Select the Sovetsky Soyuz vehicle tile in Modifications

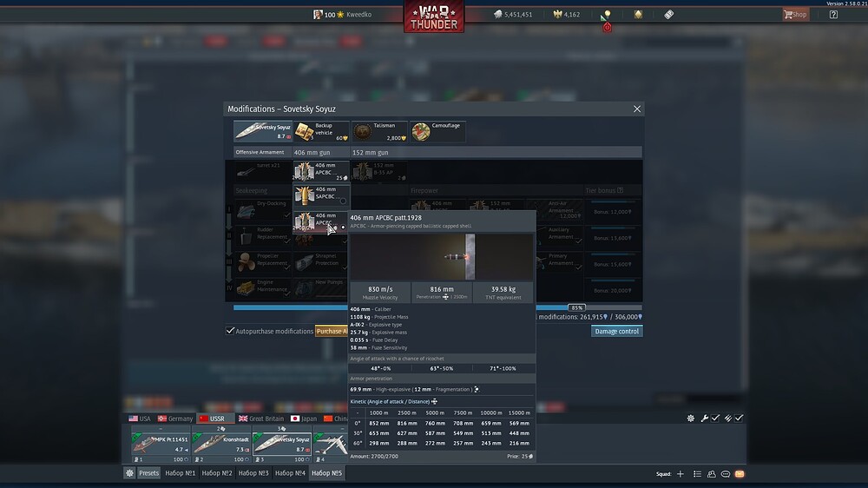click(263, 131)
